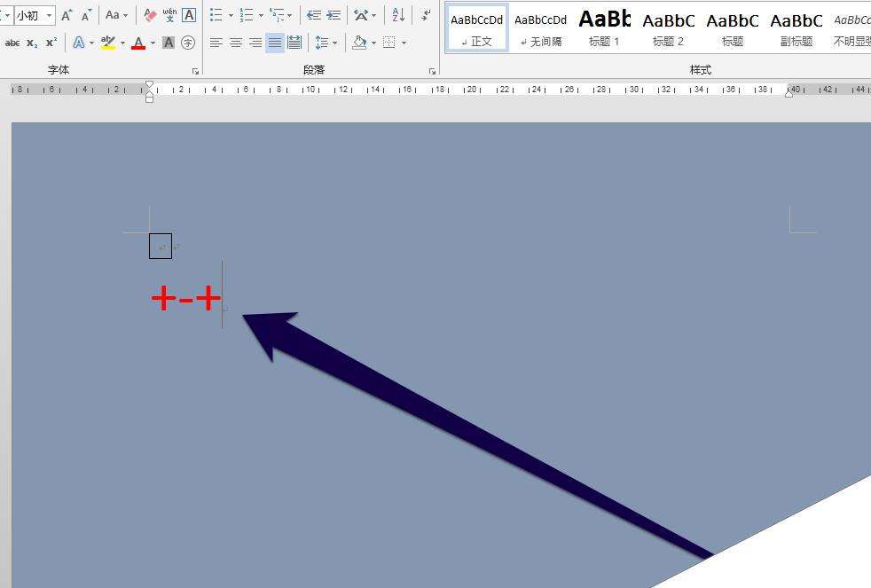Center align the text
The height and width of the screenshot is (588, 871).
(236, 43)
